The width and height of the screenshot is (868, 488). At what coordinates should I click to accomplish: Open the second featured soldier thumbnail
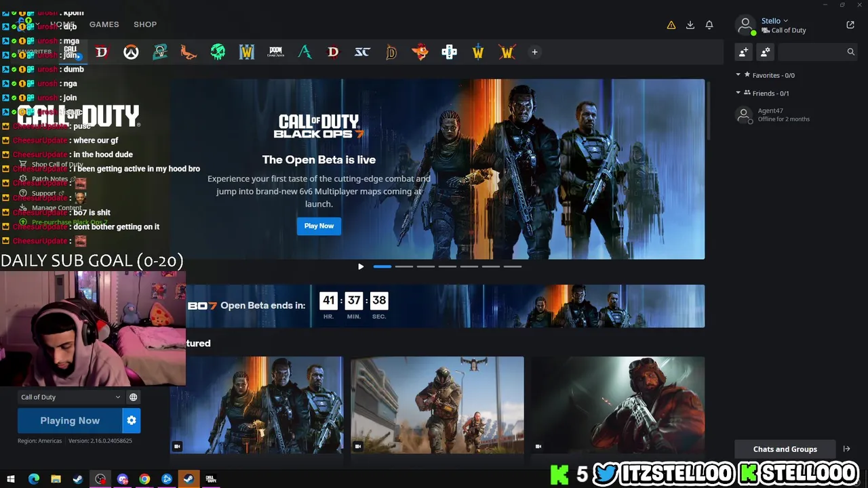tap(437, 405)
